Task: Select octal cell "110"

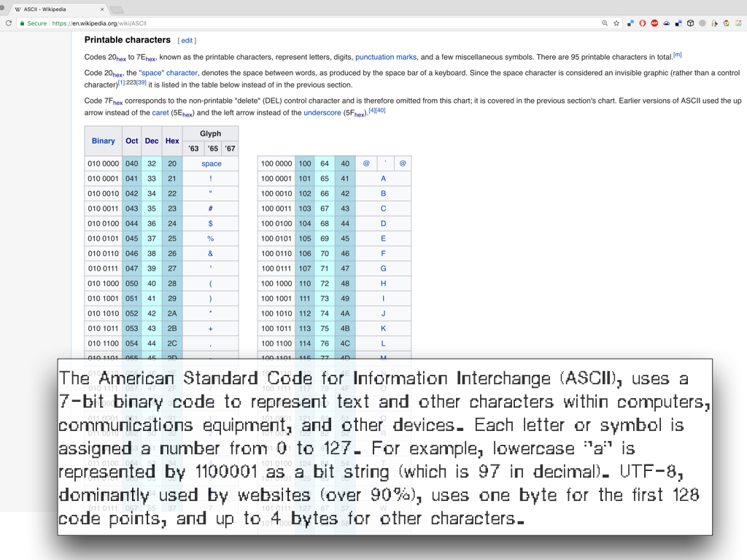Action: tap(305, 284)
